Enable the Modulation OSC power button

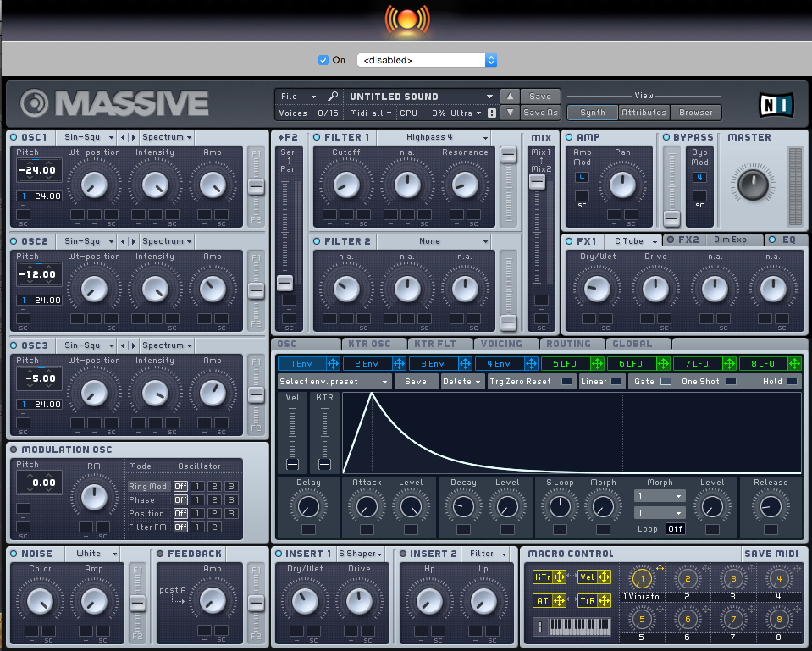14,450
